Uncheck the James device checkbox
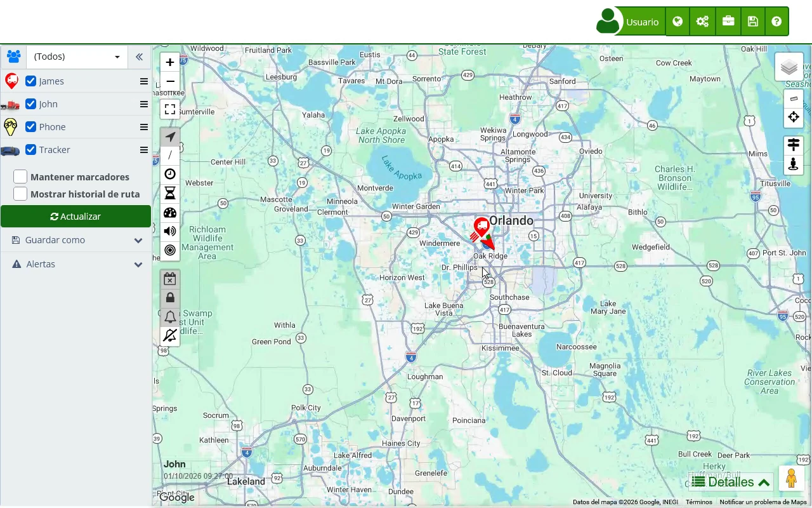The height and width of the screenshot is (508, 812). (x=30, y=81)
